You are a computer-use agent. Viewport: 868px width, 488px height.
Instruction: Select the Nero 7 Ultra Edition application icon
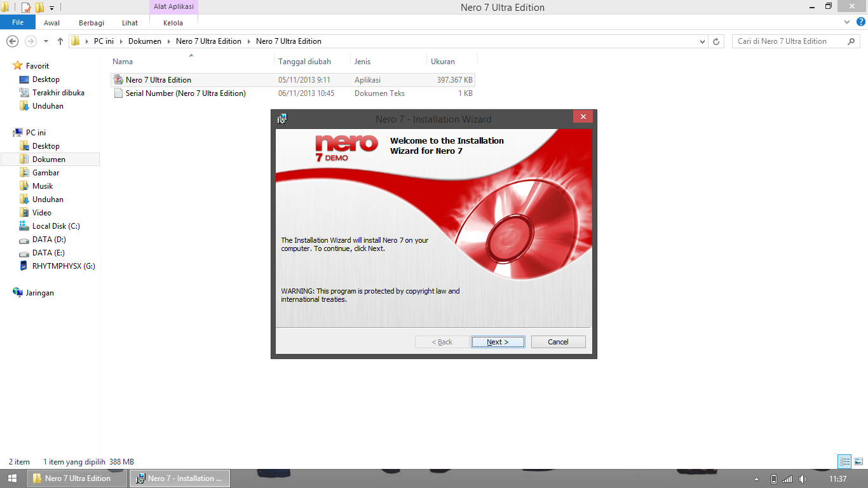coord(118,80)
